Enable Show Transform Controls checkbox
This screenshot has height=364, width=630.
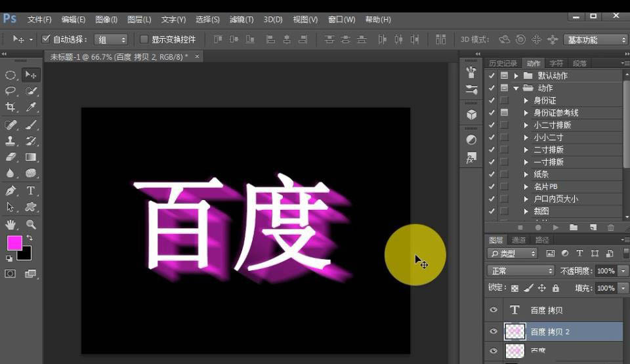coord(144,39)
